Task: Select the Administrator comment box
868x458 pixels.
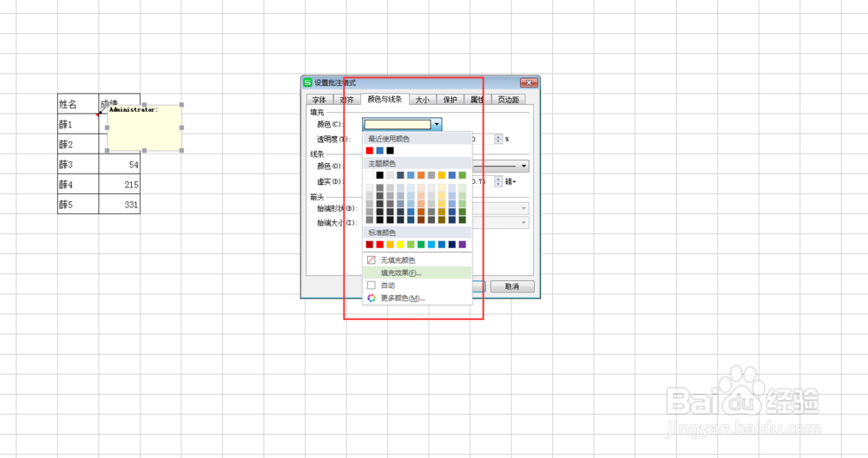Action: click(144, 128)
